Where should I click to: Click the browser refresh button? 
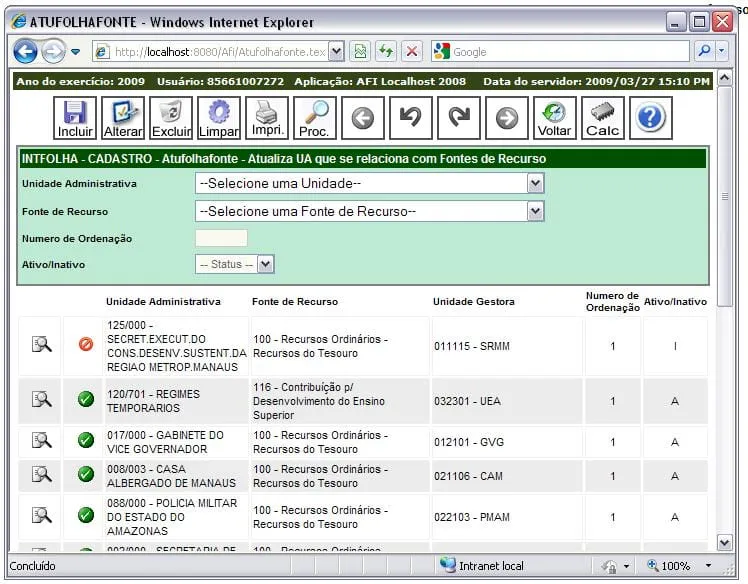385,51
